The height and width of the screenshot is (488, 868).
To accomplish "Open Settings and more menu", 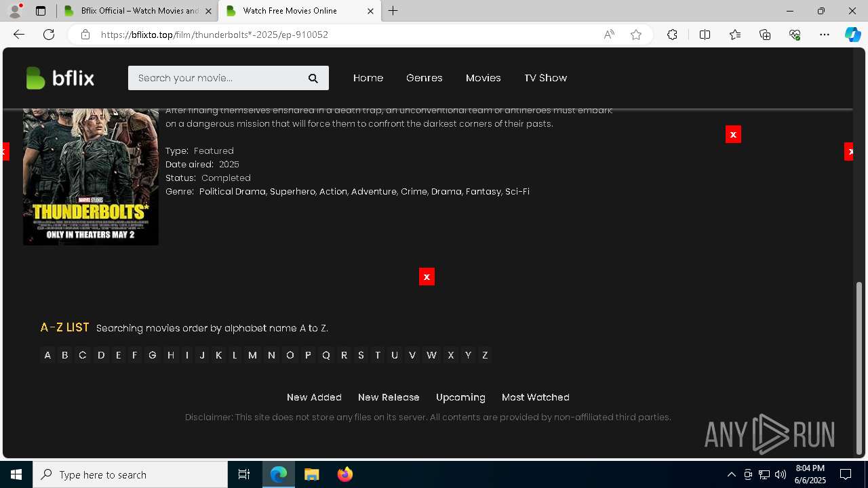I will [x=825, y=35].
